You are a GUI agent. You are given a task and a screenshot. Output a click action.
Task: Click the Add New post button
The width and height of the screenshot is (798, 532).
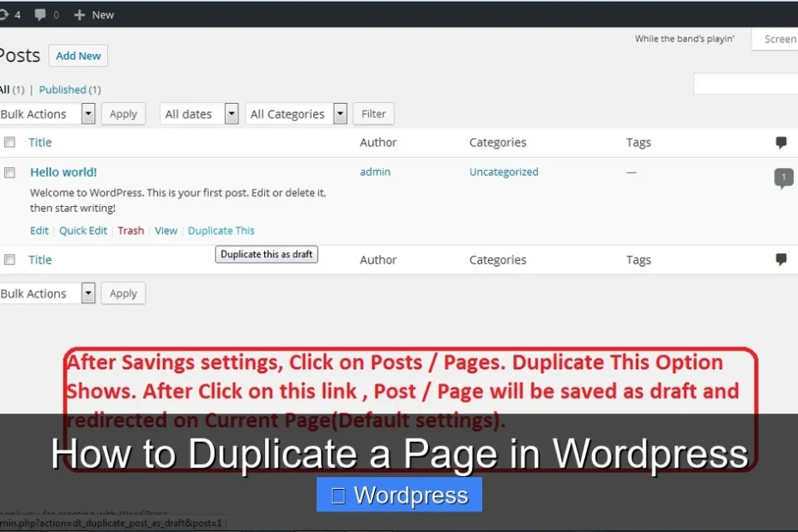pos(78,56)
